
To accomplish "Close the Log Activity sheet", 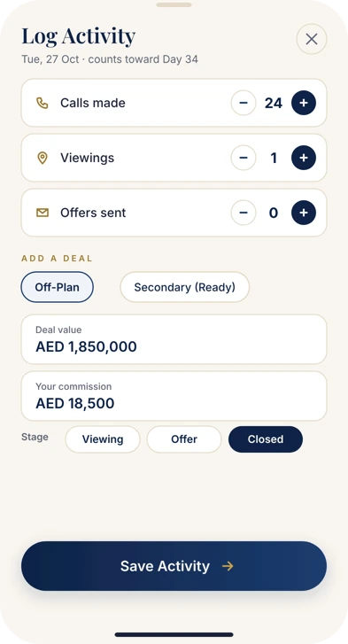I will click(x=312, y=39).
